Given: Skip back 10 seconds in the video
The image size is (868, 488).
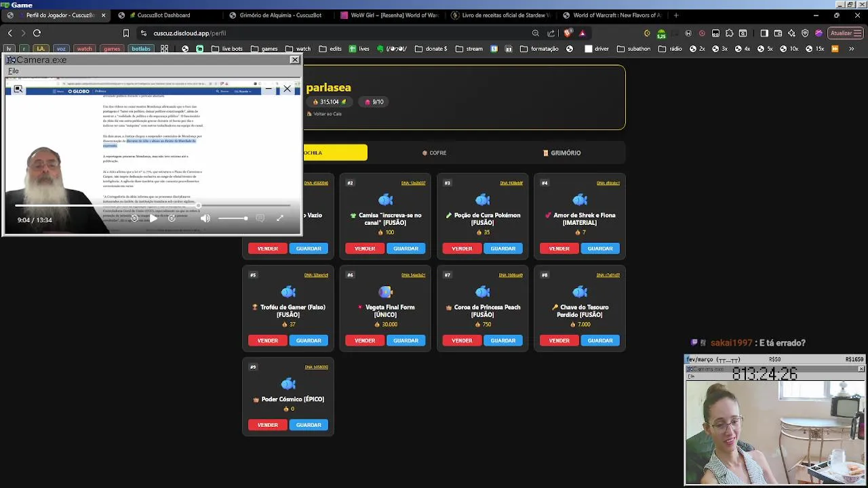Looking at the screenshot, I should pyautogui.click(x=134, y=218).
